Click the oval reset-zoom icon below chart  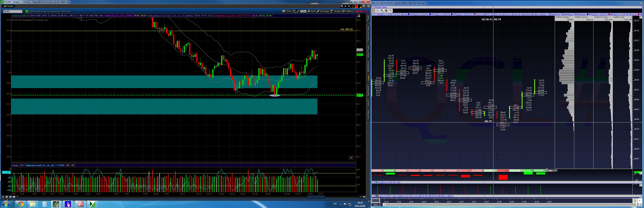coord(14,197)
